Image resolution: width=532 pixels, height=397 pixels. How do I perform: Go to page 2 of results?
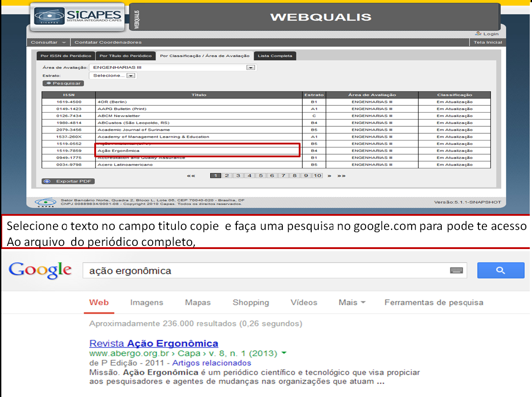coord(227,176)
